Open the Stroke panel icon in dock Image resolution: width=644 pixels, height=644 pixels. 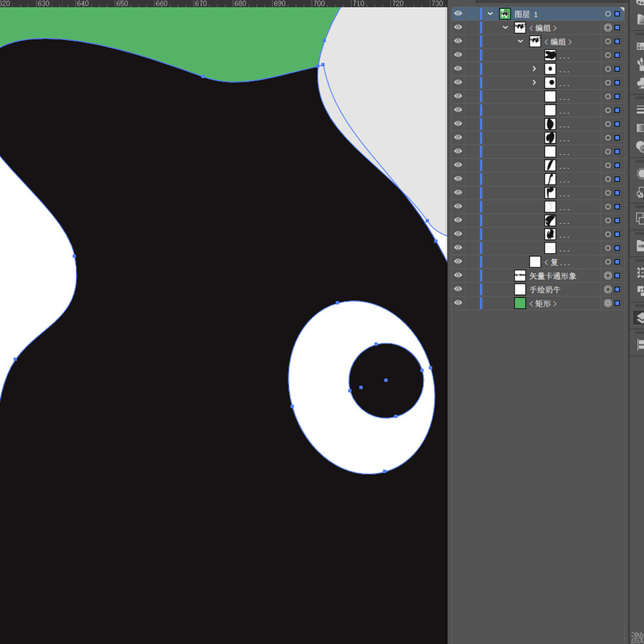[x=640, y=109]
